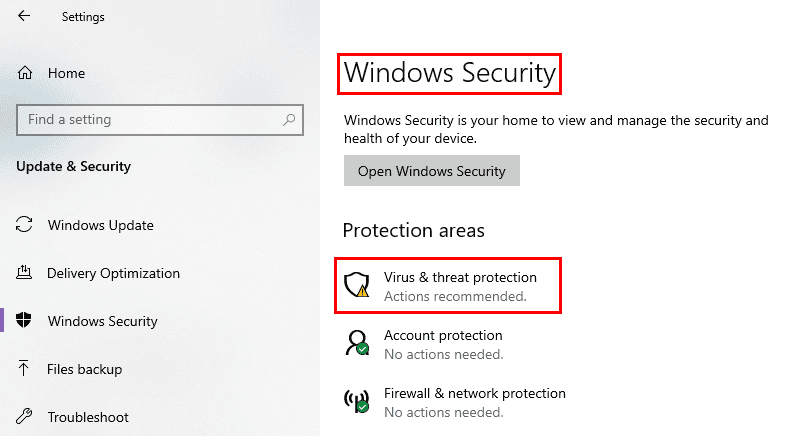Click the virus protection shield warning icon

356,285
